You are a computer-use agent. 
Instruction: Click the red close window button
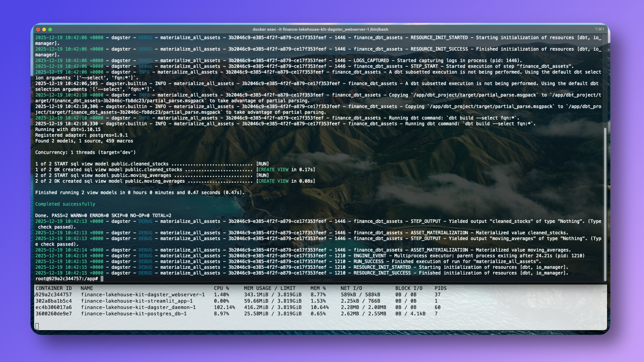[38, 29]
